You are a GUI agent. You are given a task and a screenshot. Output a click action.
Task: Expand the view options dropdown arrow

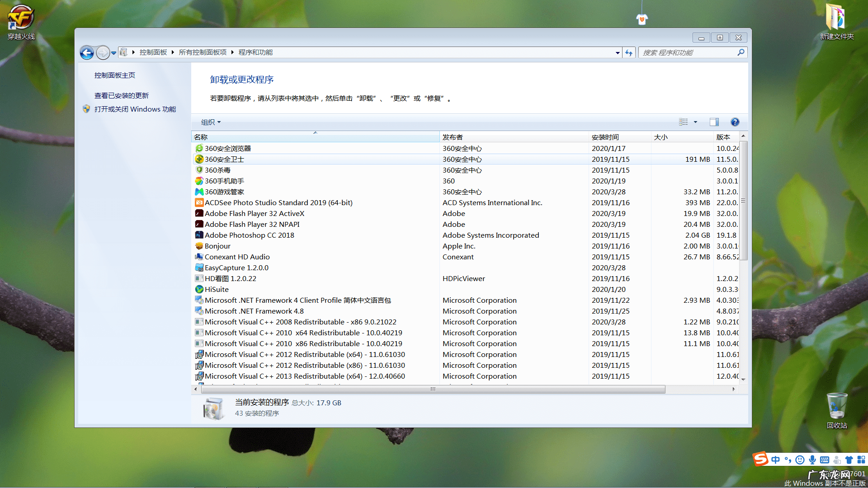point(695,122)
